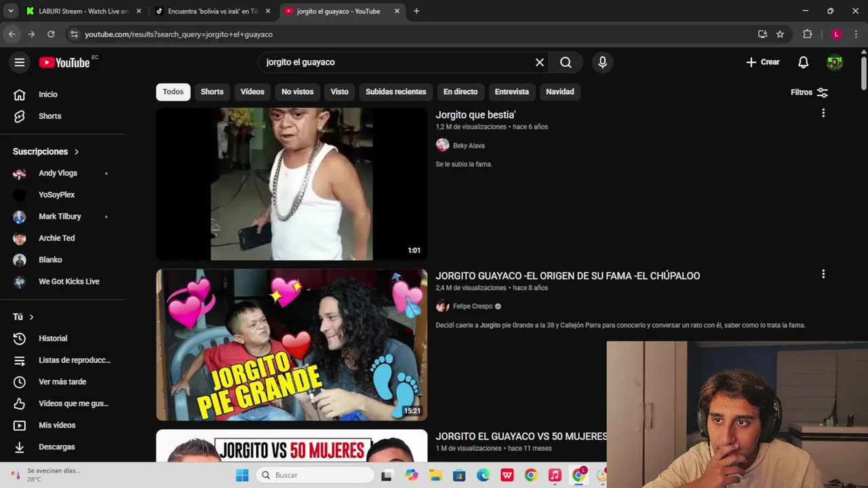Open Filtros for search results
The height and width of the screenshot is (488, 868).
pos(810,92)
